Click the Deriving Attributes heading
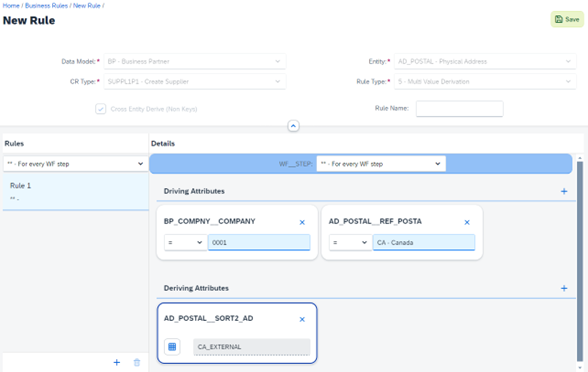 (x=196, y=288)
